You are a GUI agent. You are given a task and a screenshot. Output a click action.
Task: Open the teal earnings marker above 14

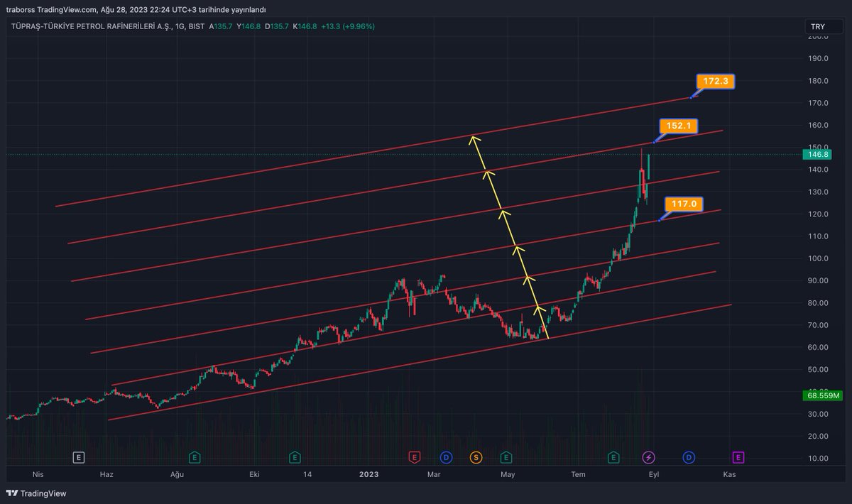tap(295, 458)
